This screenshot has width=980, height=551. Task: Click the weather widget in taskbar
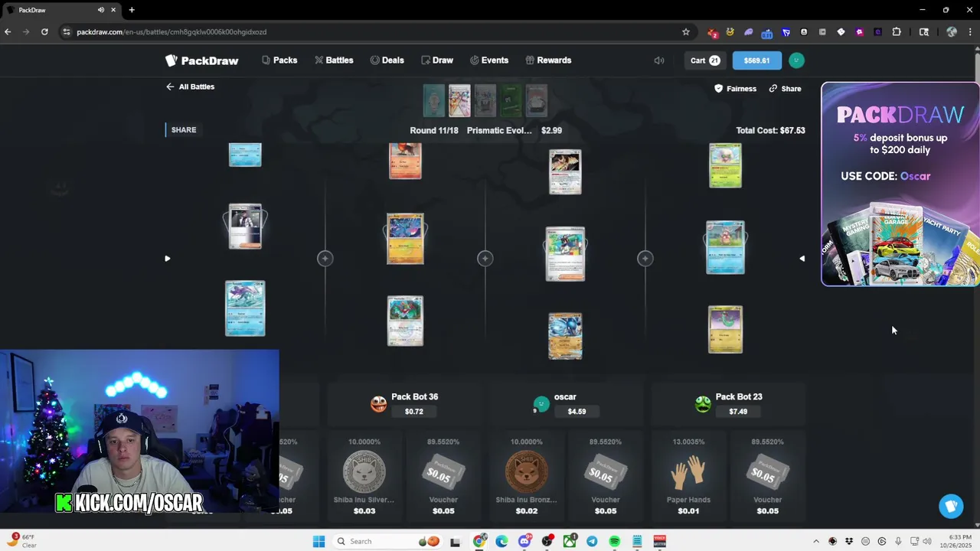(23, 541)
